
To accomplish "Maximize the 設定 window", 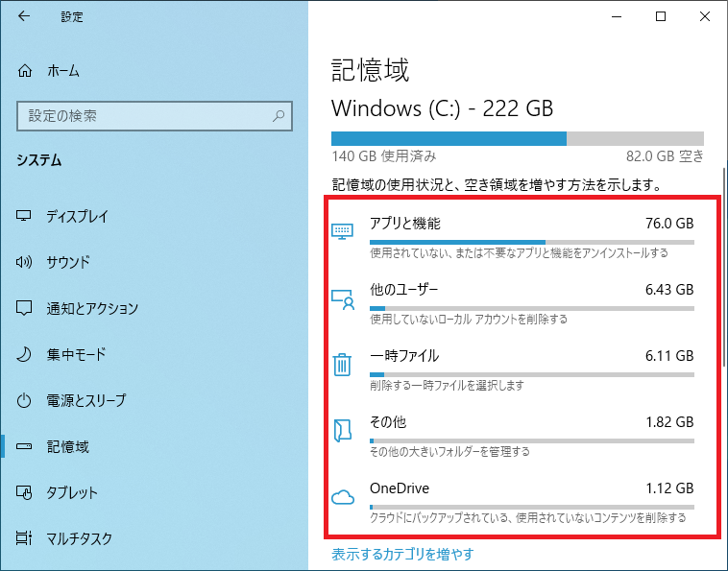I will [661, 16].
